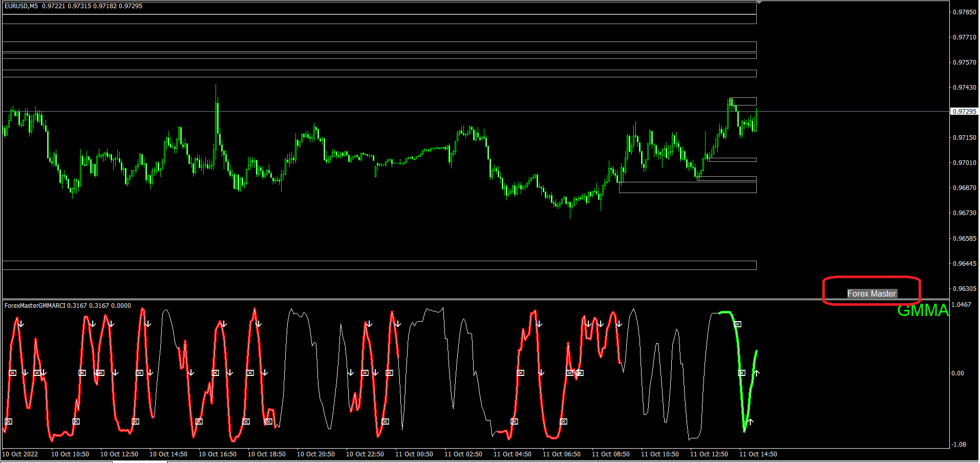Click the 0.97570 price axis level
980x463 pixels.
965,62
